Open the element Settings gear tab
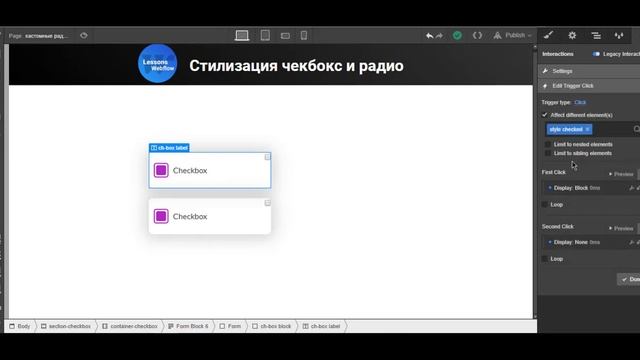The width and height of the screenshot is (640, 360). (x=572, y=36)
